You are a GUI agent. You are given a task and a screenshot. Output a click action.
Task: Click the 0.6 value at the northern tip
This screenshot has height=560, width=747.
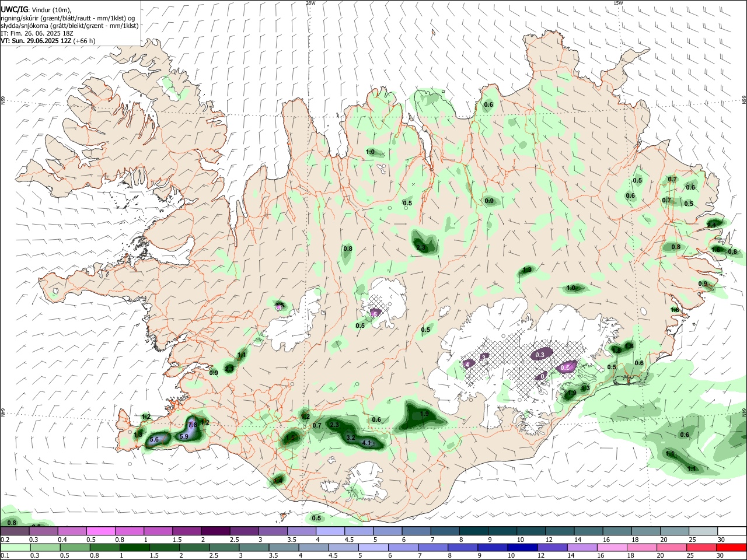pos(488,105)
